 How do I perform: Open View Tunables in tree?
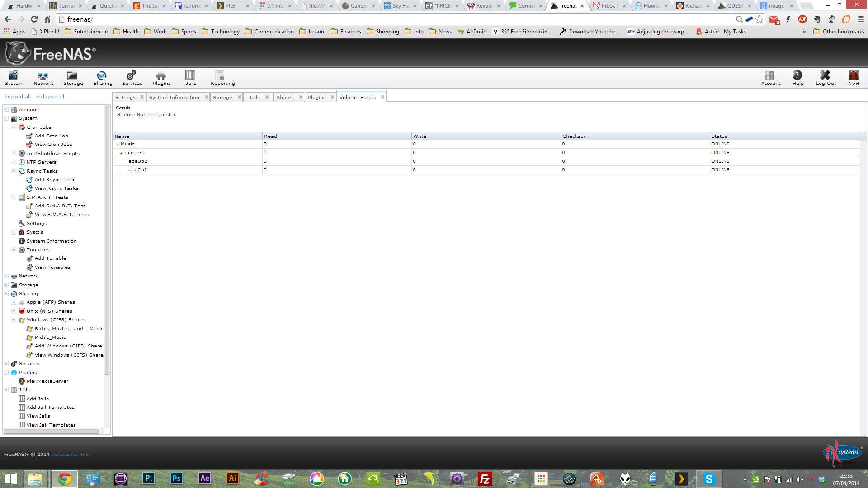(52, 267)
